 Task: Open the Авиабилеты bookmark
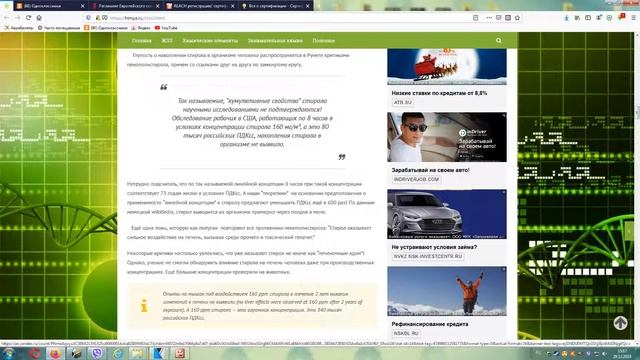[x=19, y=28]
